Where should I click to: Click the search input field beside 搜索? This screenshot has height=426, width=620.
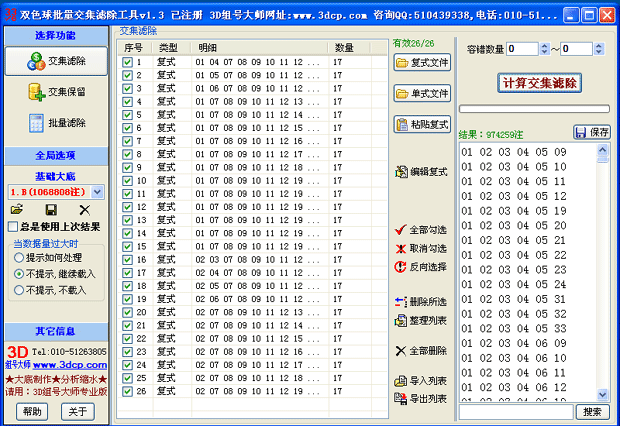pyautogui.click(x=515, y=412)
